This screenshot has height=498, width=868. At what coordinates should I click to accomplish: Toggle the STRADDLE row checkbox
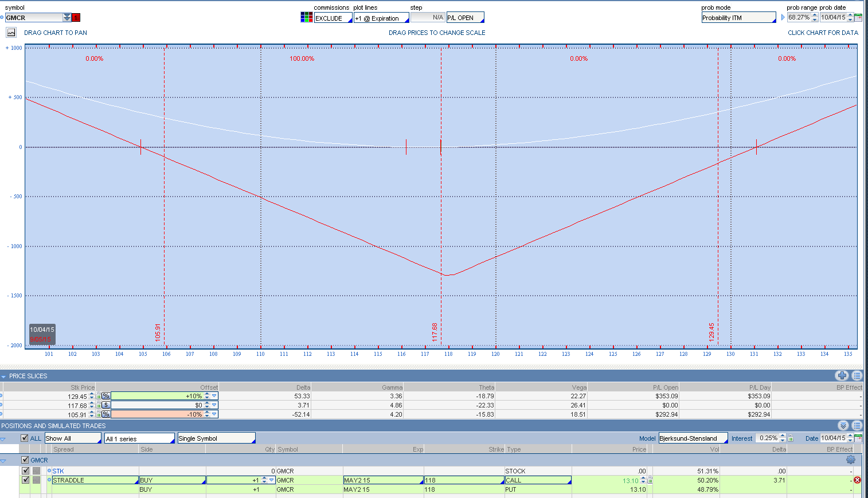pyautogui.click(x=25, y=480)
